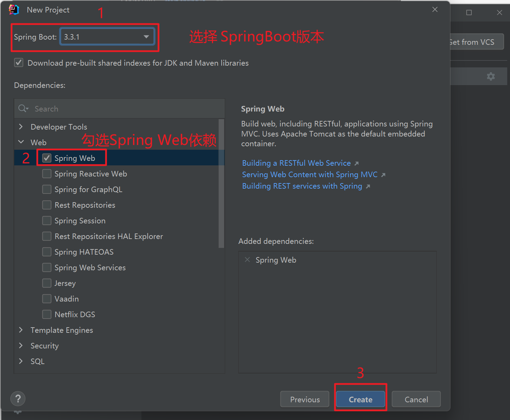510x420 pixels.
Task: Expand the Template Engines category
Action: point(21,330)
